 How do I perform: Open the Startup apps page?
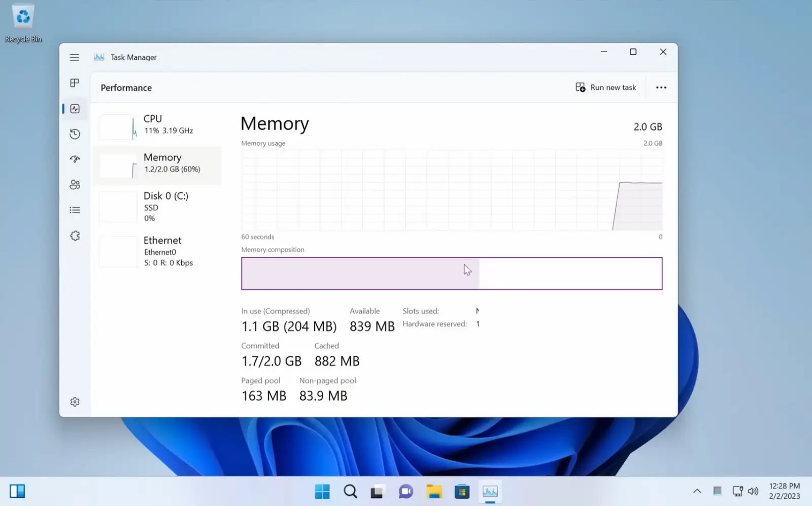tap(75, 159)
